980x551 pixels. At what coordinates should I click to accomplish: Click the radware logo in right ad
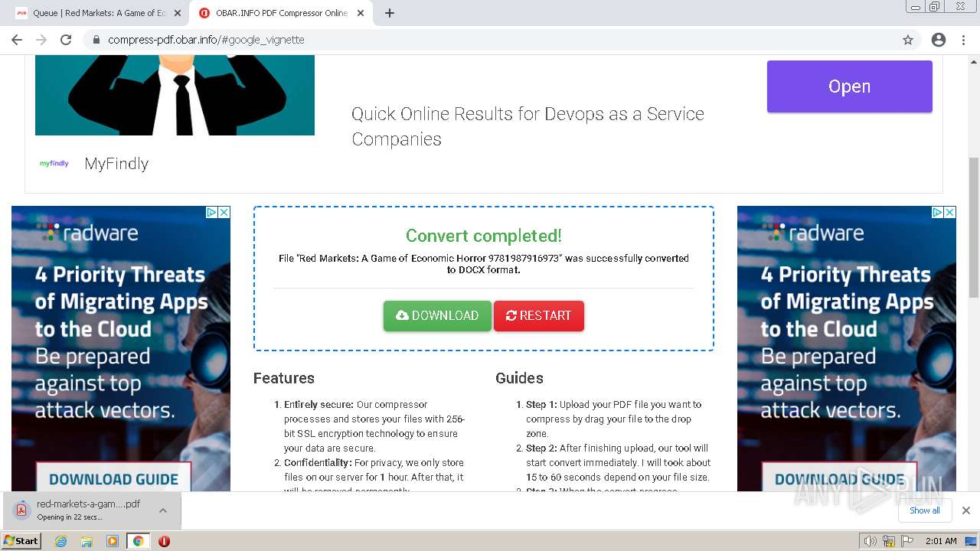tap(813, 232)
